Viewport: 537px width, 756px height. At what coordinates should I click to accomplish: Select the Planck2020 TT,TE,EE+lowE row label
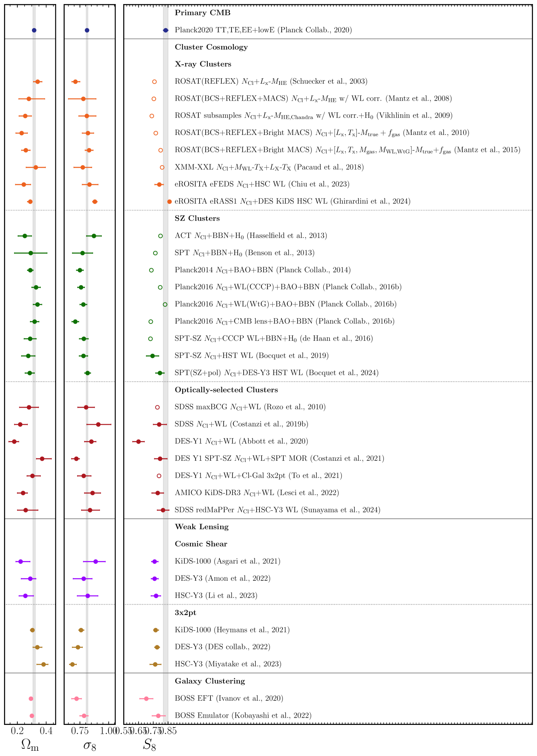(263, 30)
